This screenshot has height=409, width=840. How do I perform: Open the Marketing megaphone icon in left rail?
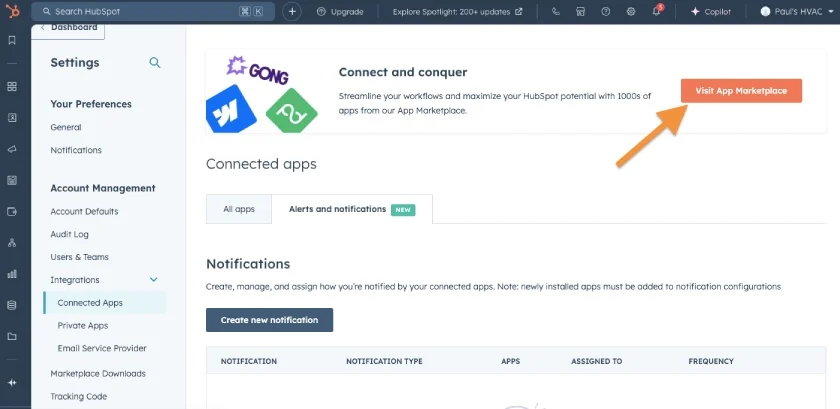click(12, 150)
